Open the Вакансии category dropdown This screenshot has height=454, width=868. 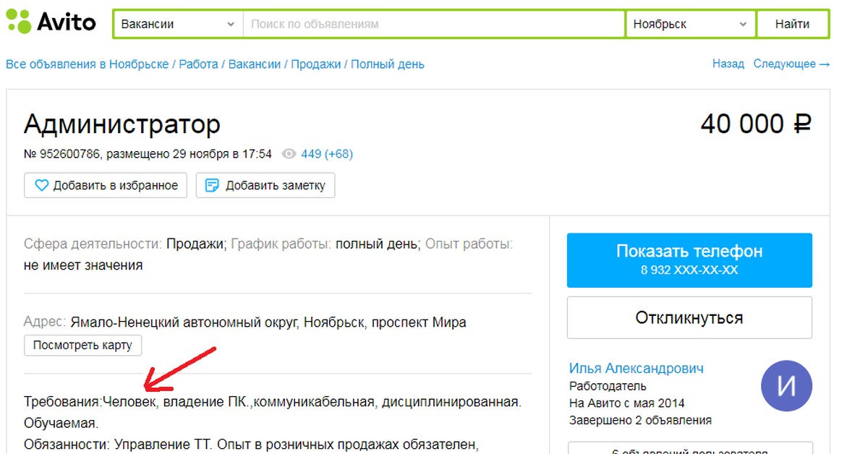(x=178, y=24)
